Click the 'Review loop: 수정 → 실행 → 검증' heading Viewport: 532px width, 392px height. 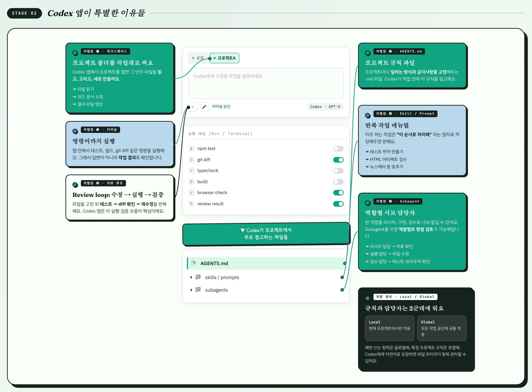(x=118, y=195)
